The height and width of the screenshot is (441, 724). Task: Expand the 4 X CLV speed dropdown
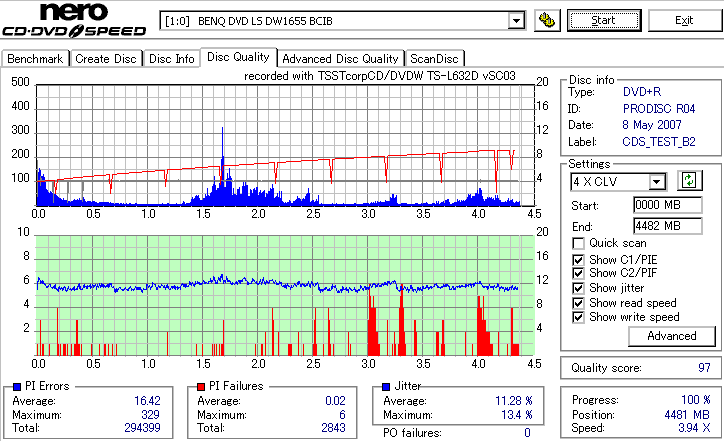pyautogui.click(x=656, y=182)
